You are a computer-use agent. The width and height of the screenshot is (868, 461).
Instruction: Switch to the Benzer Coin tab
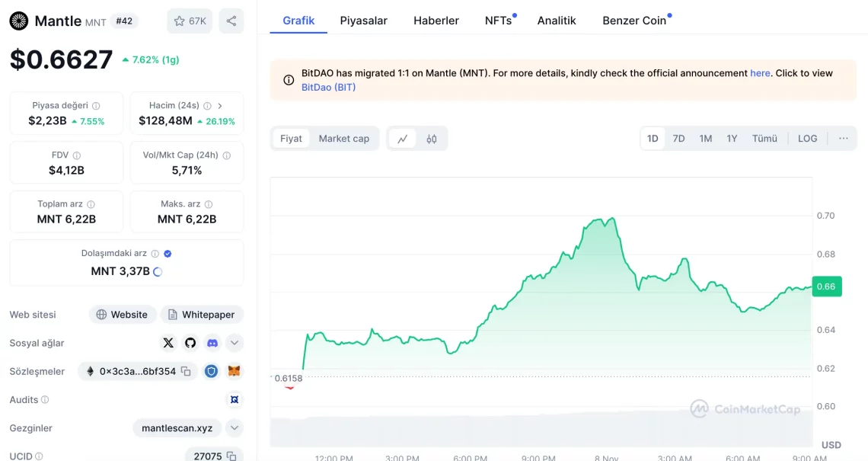[634, 21]
